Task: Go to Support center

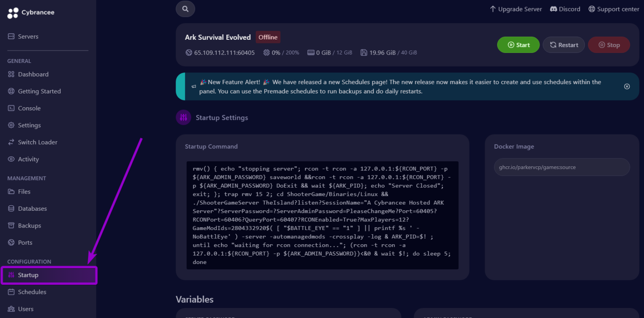Action: coord(614,9)
